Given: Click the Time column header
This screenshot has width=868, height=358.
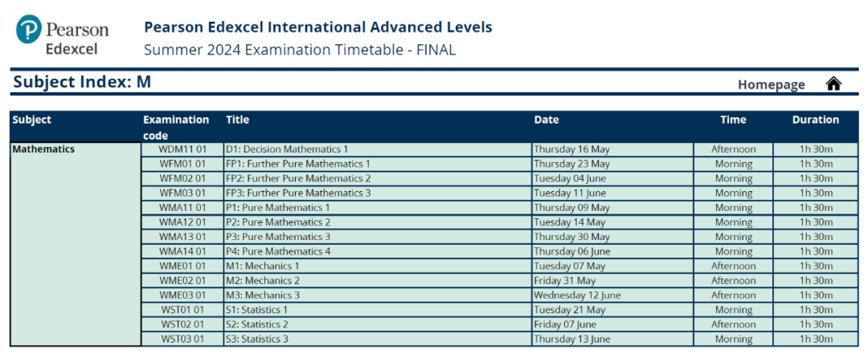Looking at the screenshot, I should (x=733, y=120).
